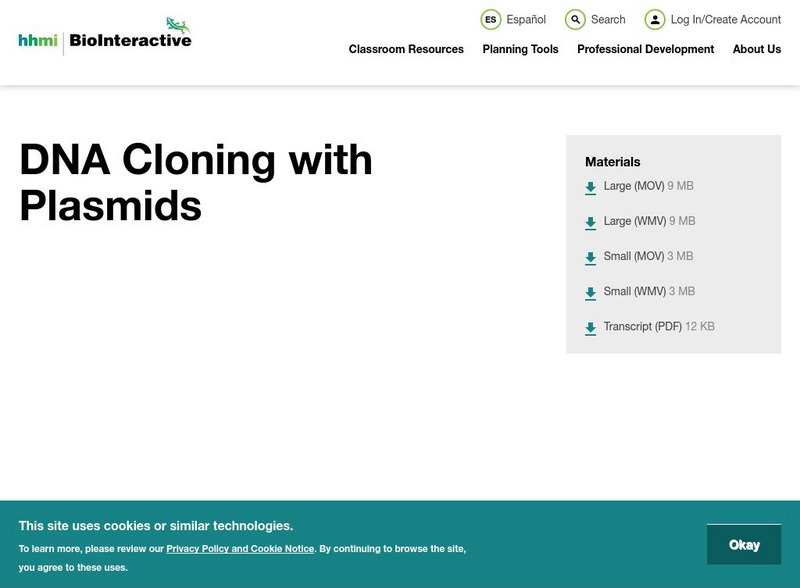Open the Classroom Resources menu
This screenshot has width=800, height=588.
[405, 49]
